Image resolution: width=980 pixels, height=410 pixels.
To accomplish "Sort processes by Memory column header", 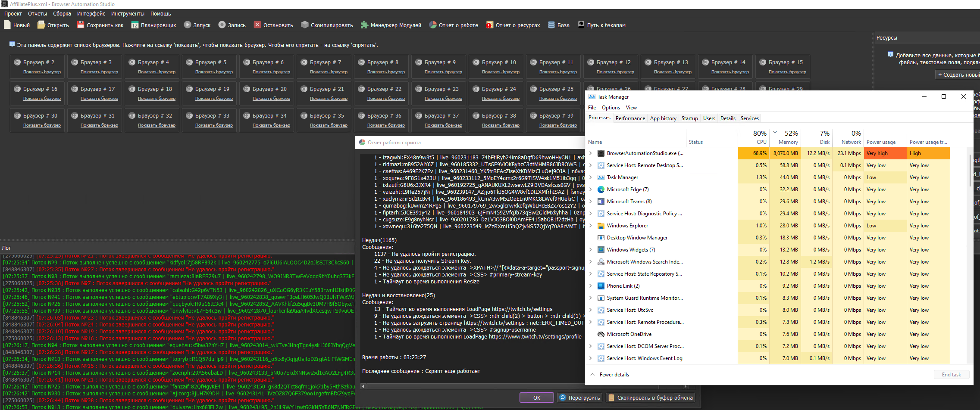I will [x=788, y=142].
